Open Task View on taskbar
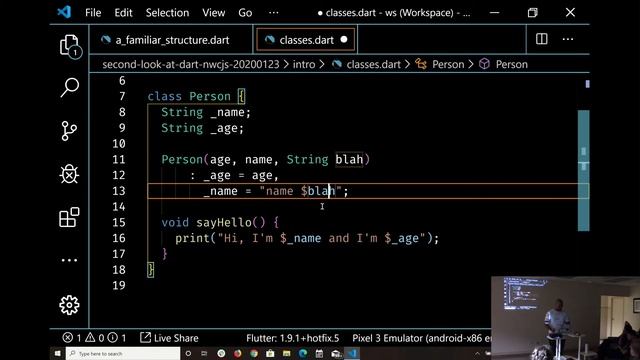Image resolution: width=640 pixels, height=360 pixels. click(204, 353)
